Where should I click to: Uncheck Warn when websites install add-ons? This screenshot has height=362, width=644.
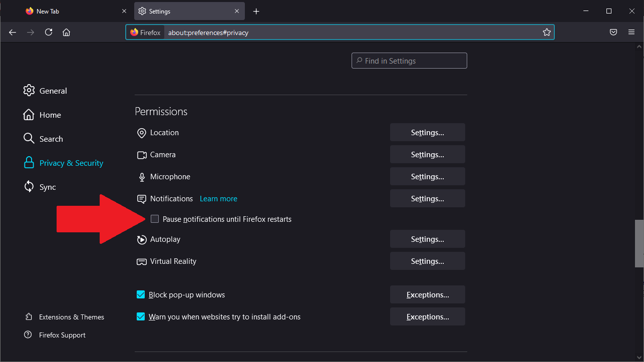pyautogui.click(x=141, y=316)
